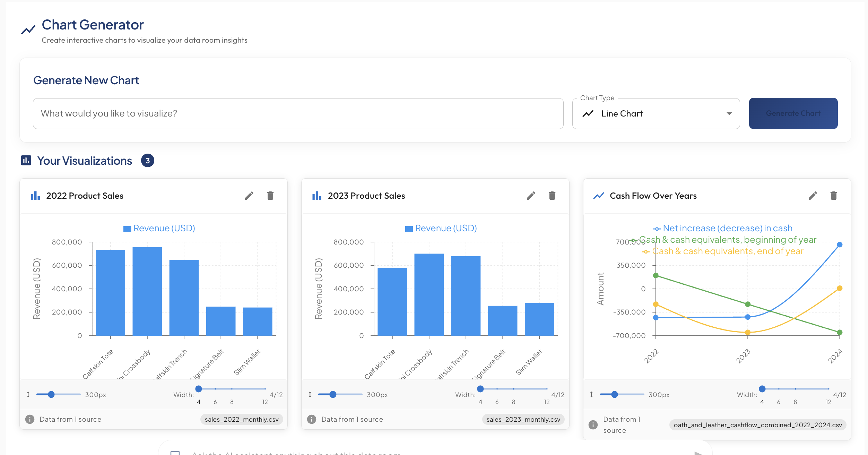Delete the 2023 Product Sales chart

(552, 196)
